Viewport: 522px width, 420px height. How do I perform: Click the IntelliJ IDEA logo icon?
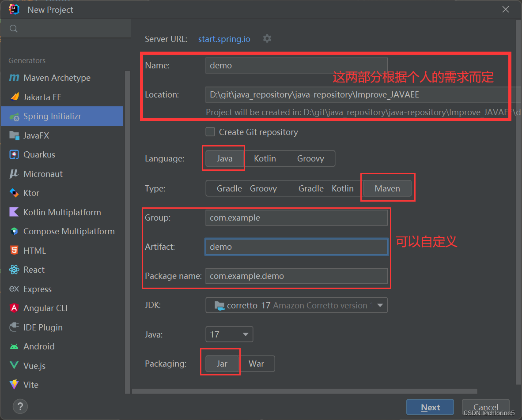(x=14, y=9)
